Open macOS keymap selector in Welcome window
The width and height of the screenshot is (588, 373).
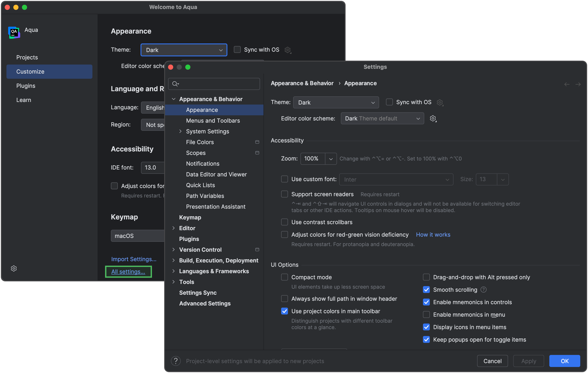point(138,236)
